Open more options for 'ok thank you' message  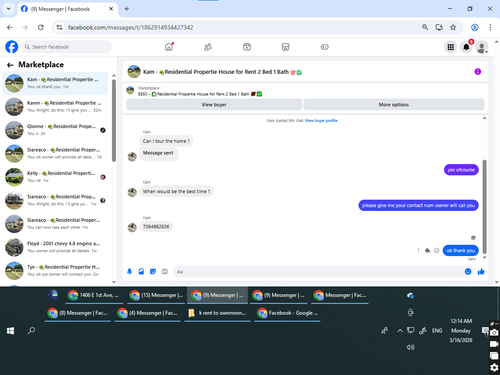pyautogui.click(x=418, y=250)
